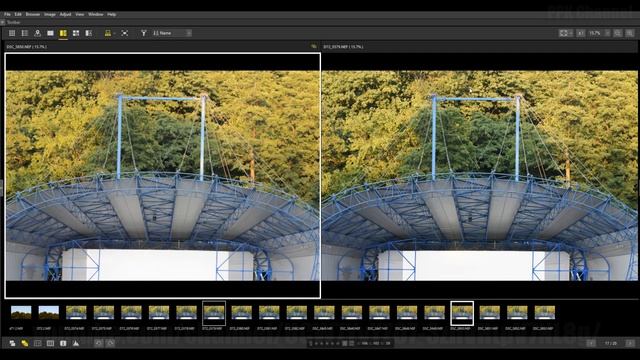This screenshot has width=640, height=360.
Task: Click the zoom in magnifier
Action: click(630, 33)
